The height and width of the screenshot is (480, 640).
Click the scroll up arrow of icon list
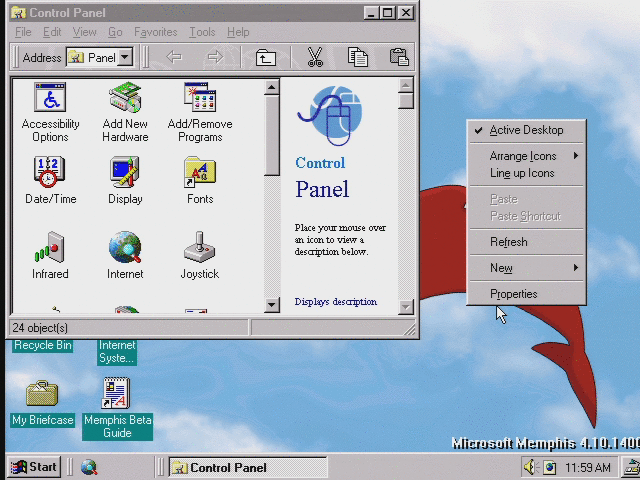pos(271,87)
